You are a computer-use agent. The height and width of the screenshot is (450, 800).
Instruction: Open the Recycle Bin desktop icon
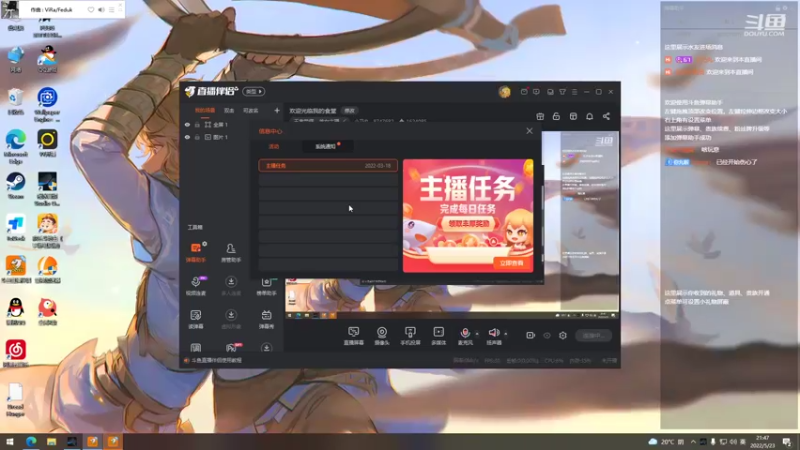click(15, 101)
